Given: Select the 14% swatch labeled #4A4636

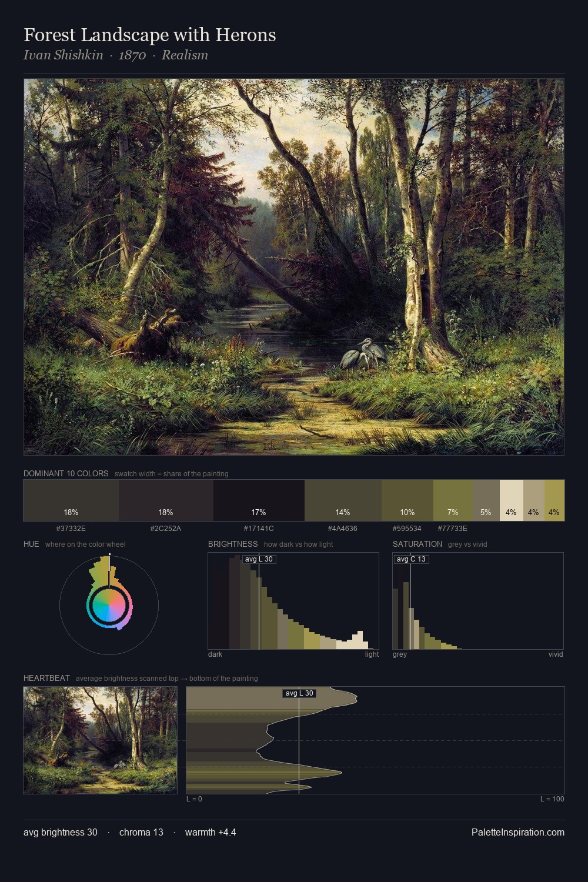Looking at the screenshot, I should point(343,500).
